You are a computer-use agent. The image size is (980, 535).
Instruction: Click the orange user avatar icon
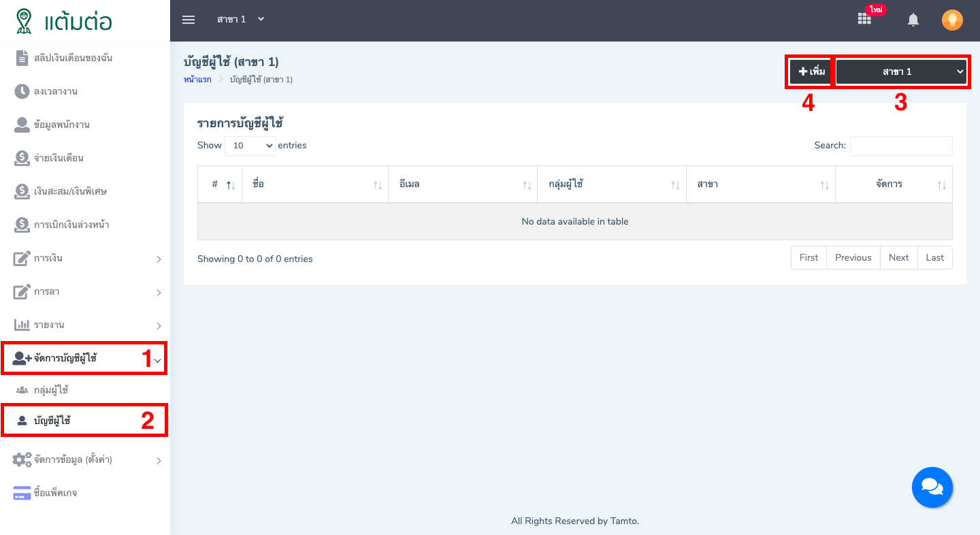952,20
